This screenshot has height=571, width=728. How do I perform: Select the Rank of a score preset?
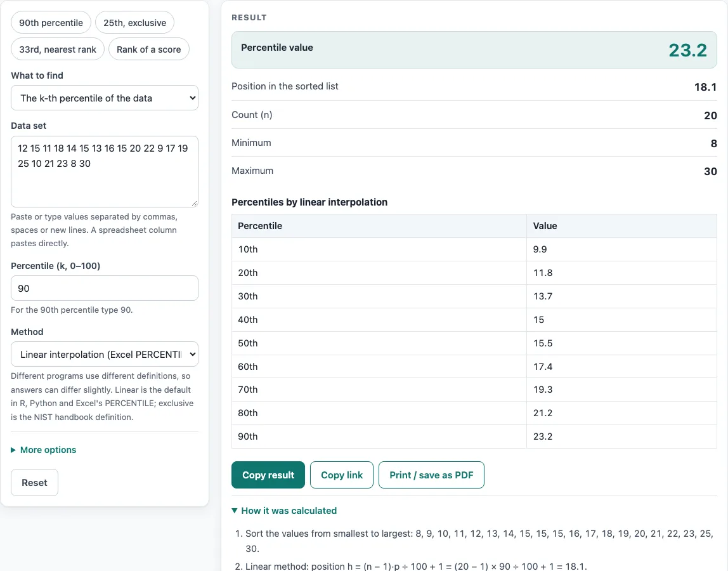pyautogui.click(x=148, y=49)
